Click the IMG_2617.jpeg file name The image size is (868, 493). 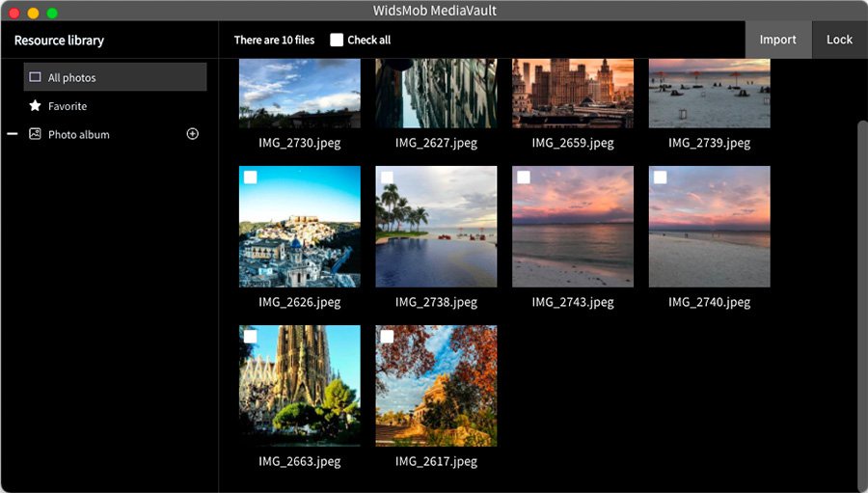click(436, 461)
